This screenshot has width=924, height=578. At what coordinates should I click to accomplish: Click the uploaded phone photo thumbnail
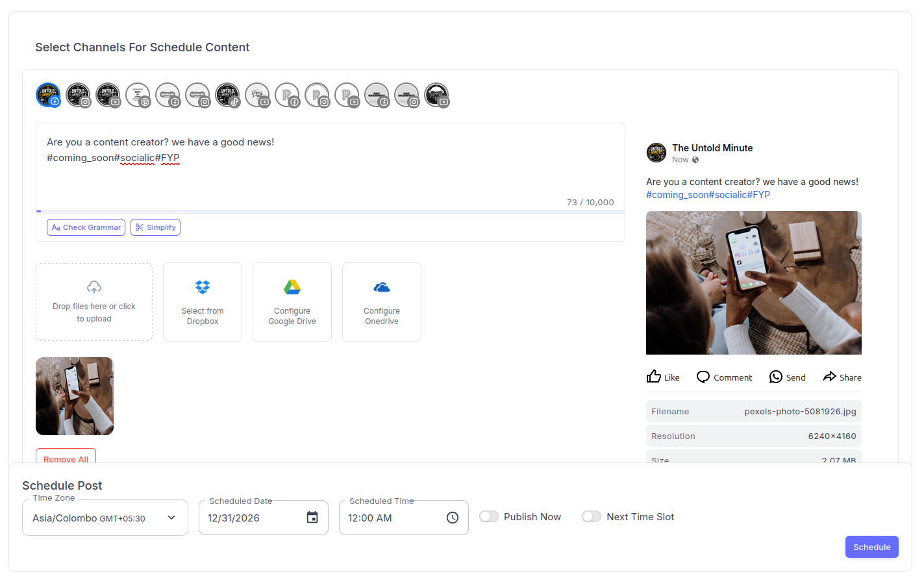75,396
